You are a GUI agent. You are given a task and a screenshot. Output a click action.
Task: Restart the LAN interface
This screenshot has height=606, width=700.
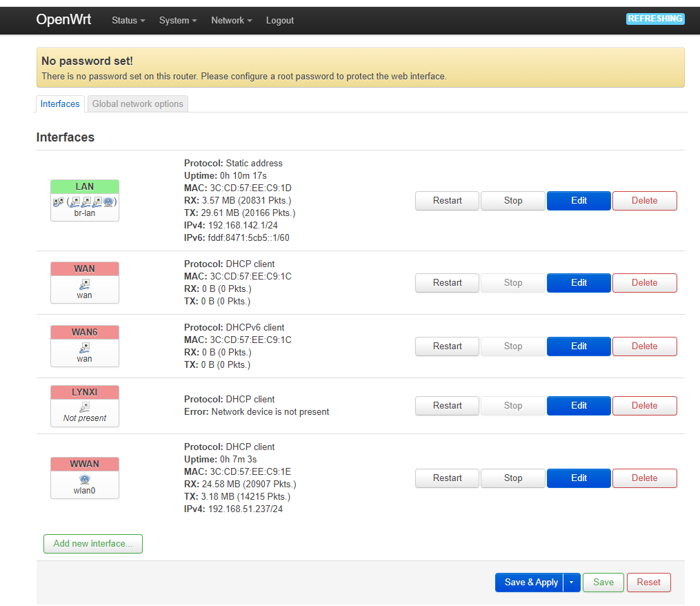447,201
